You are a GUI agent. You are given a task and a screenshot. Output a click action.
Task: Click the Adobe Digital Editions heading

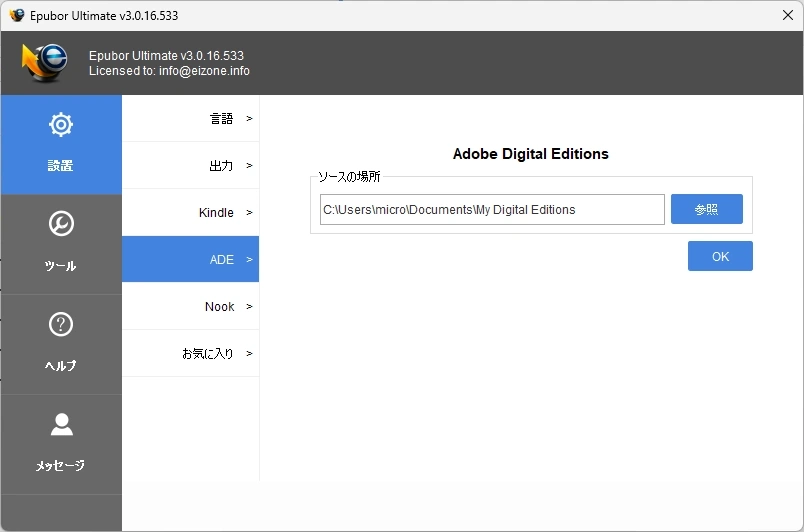pos(531,154)
